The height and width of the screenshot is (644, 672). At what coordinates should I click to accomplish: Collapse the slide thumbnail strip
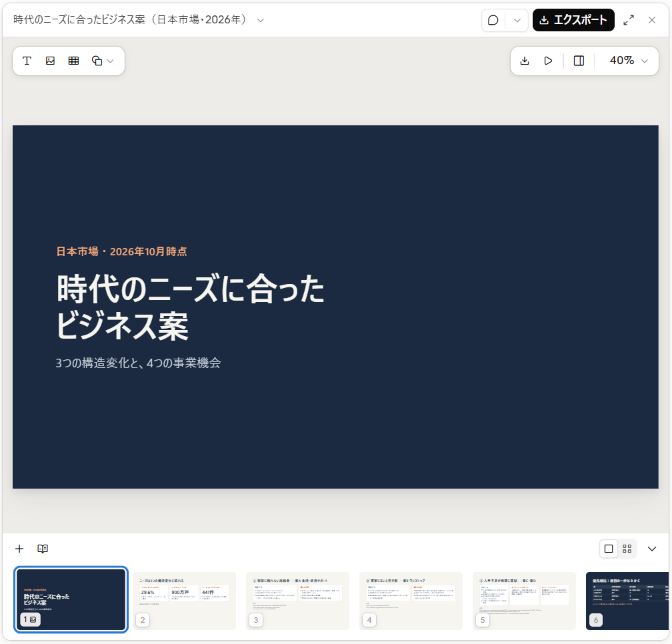pos(652,549)
